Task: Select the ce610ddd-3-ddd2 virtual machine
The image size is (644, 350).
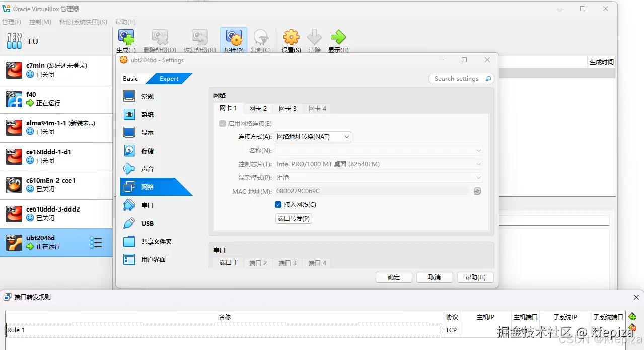Action: point(56,214)
